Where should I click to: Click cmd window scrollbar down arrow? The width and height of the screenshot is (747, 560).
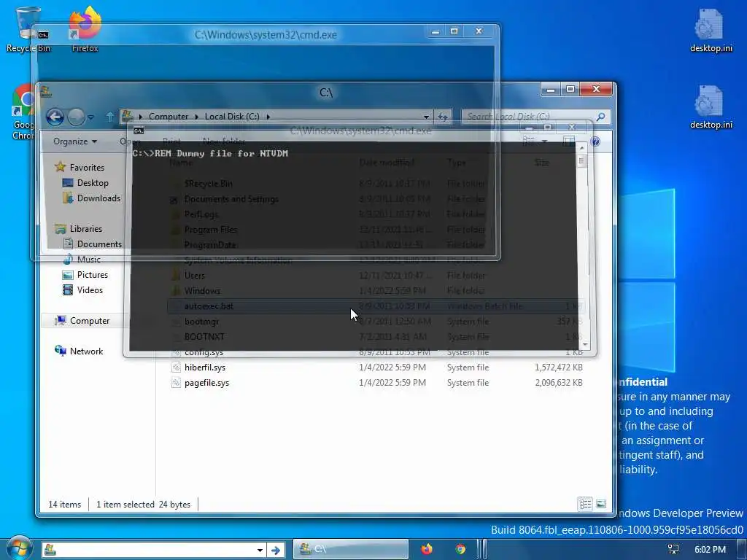tap(586, 344)
